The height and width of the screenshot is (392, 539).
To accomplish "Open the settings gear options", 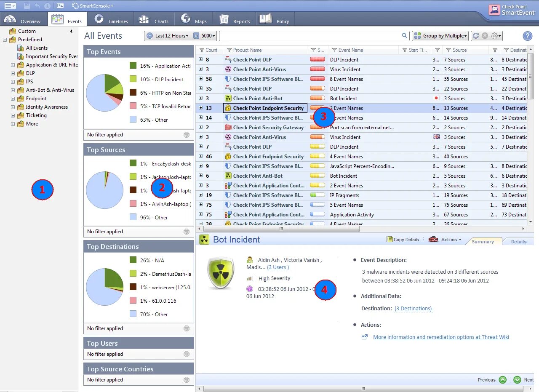I will pyautogui.click(x=496, y=36).
